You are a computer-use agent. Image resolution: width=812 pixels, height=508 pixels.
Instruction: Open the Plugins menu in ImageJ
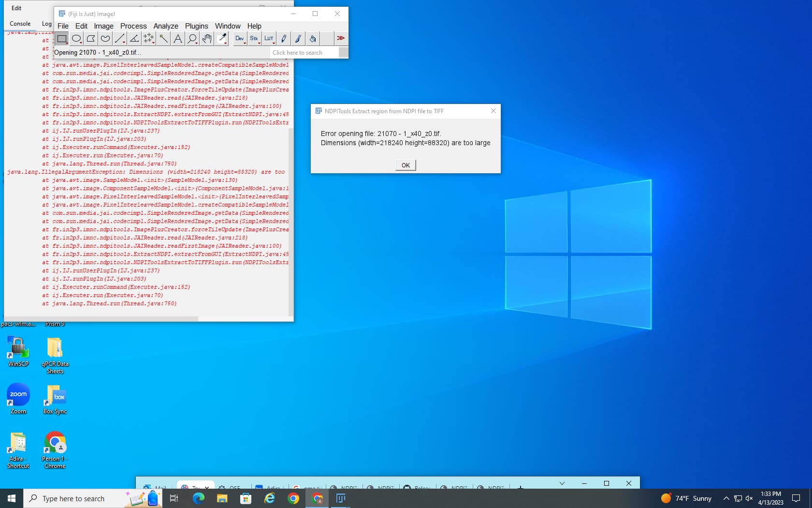click(196, 26)
